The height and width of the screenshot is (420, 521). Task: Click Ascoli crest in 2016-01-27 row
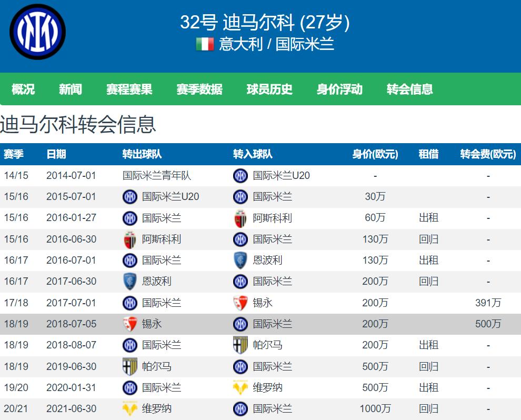pos(240,218)
